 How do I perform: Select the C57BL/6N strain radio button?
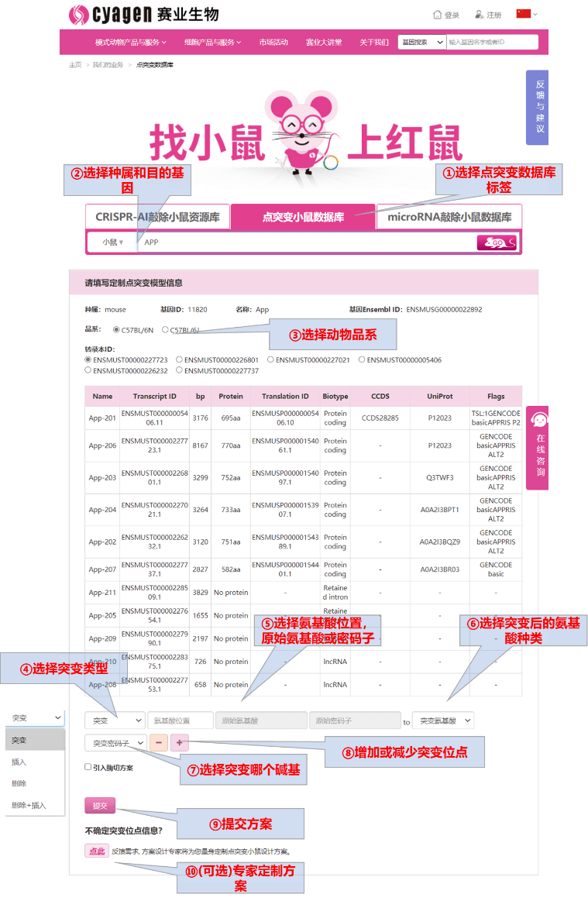(x=116, y=330)
